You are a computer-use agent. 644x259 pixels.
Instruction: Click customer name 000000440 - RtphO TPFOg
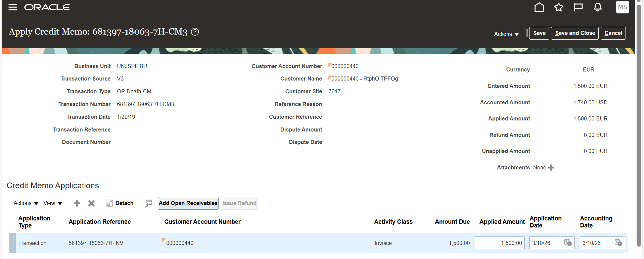pos(364,79)
